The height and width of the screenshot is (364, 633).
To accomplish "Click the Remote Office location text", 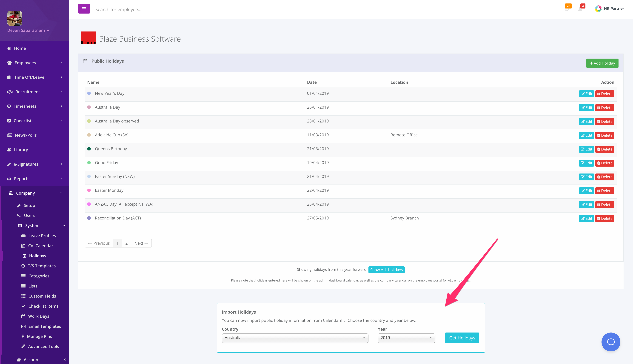I will (x=404, y=135).
